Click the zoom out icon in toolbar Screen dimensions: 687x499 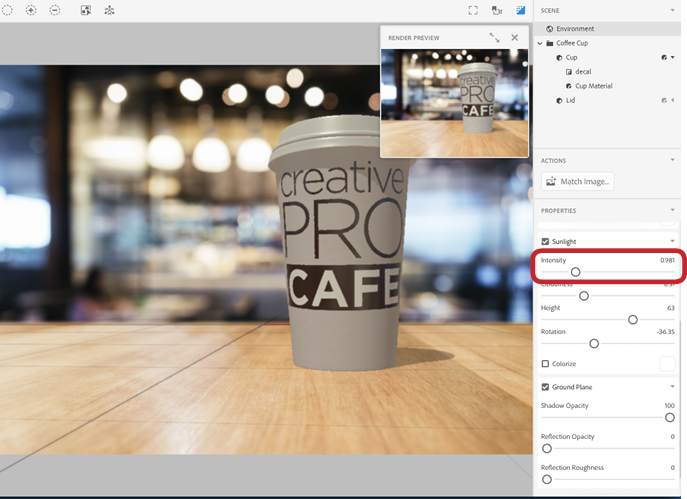click(x=55, y=10)
